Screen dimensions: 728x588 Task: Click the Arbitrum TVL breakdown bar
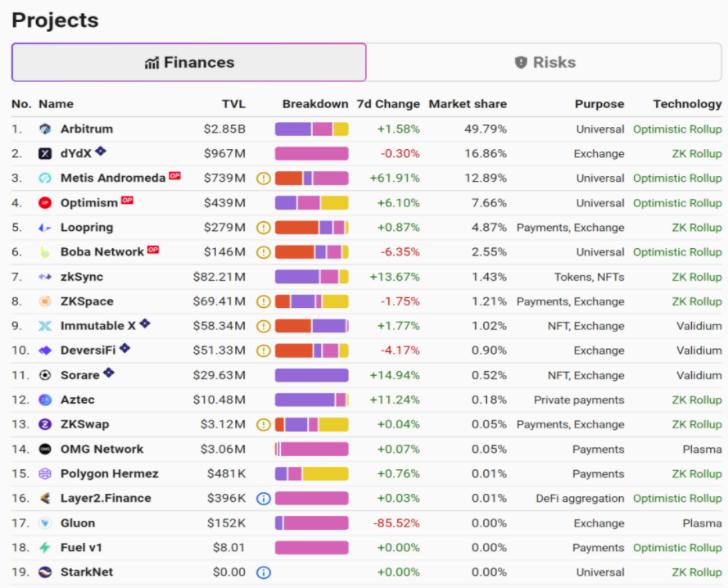point(311,129)
